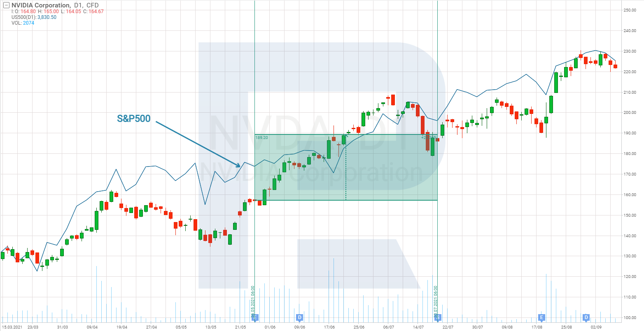Click the low value 164.05
The width and height of the screenshot is (644, 331).
[x=74, y=12]
